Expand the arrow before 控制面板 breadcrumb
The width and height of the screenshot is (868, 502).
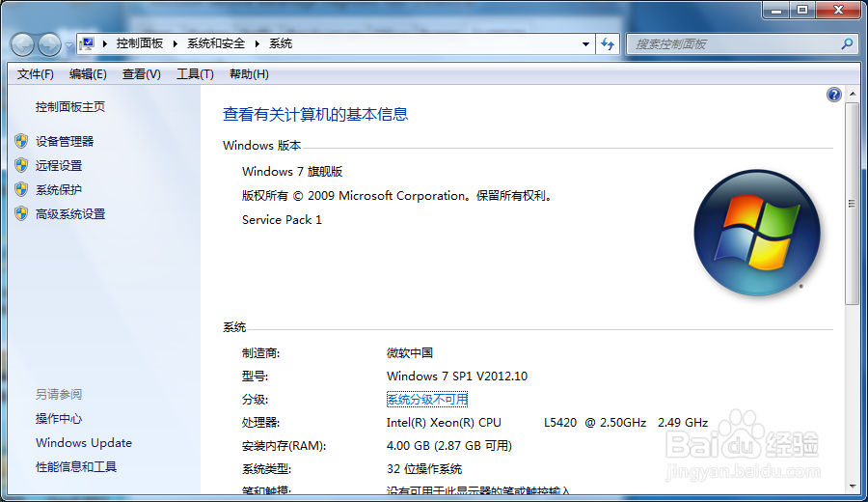[x=104, y=43]
